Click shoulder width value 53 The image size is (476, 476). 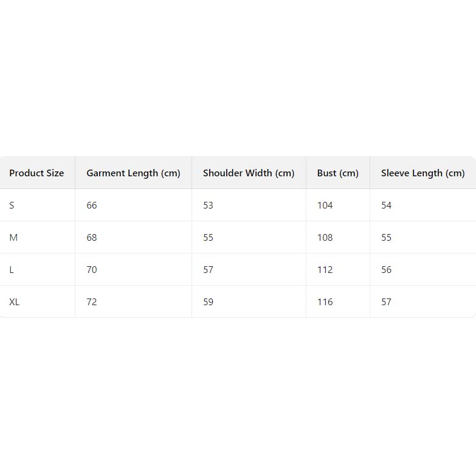(x=209, y=205)
